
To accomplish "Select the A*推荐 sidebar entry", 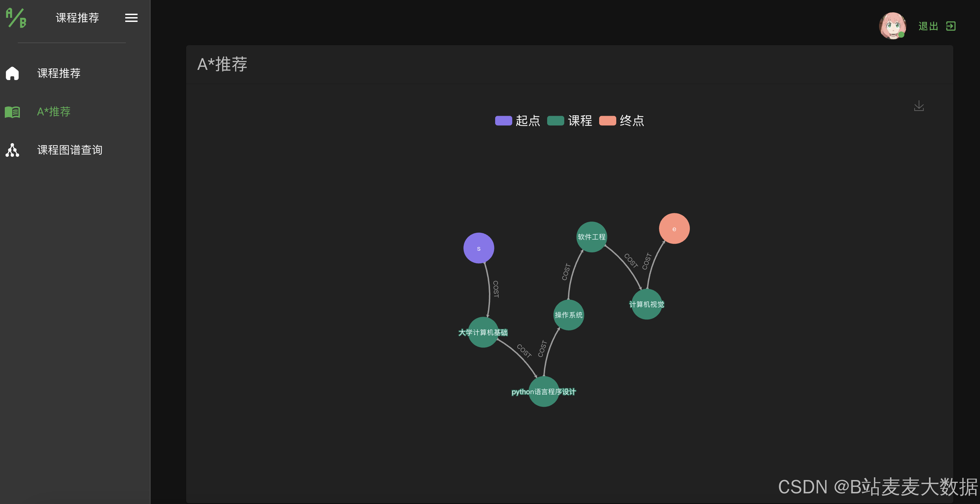I will [54, 112].
